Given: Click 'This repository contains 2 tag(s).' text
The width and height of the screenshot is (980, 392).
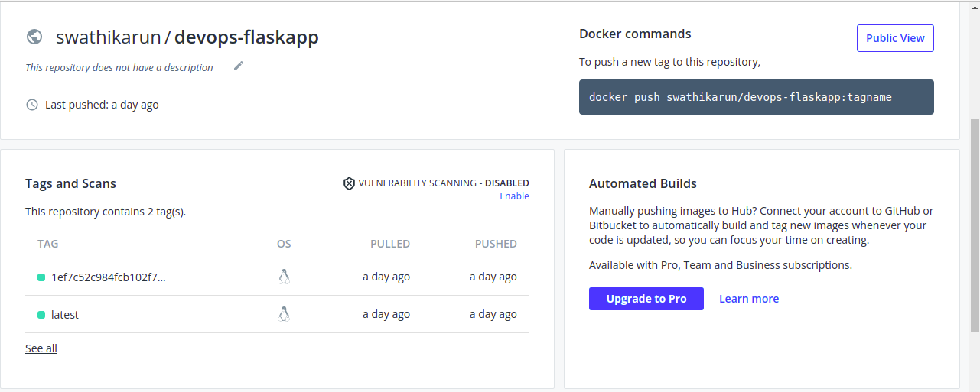Looking at the screenshot, I should [x=106, y=212].
